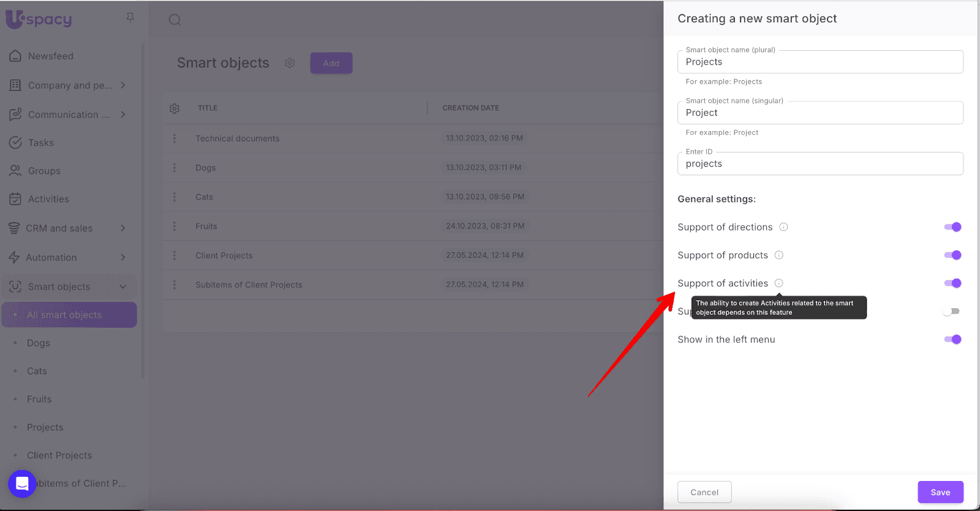The width and height of the screenshot is (980, 511).
Task: Click the pin sidebar icon
Action: point(130,18)
